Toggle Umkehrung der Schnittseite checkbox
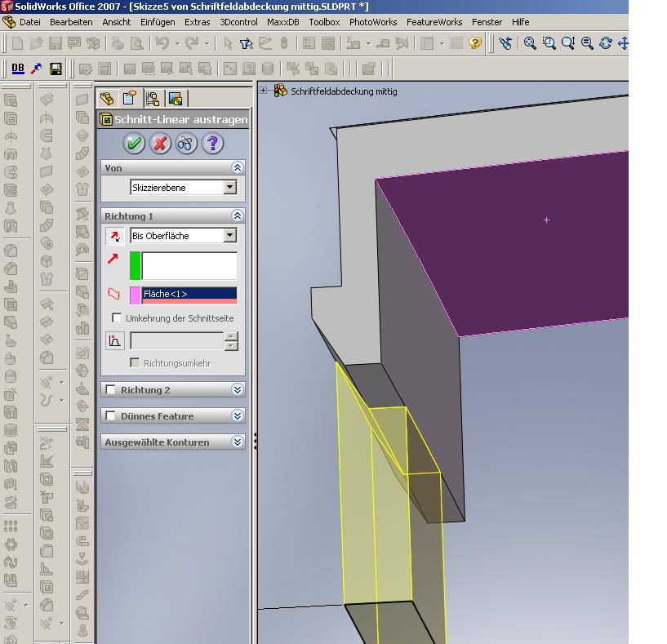667x644 pixels. tap(116, 318)
